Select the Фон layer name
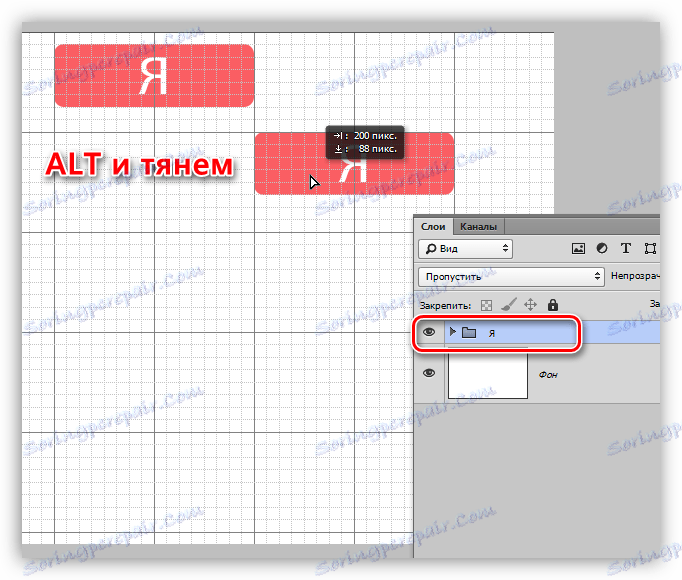Viewport: 682px width, 580px height. tap(548, 375)
